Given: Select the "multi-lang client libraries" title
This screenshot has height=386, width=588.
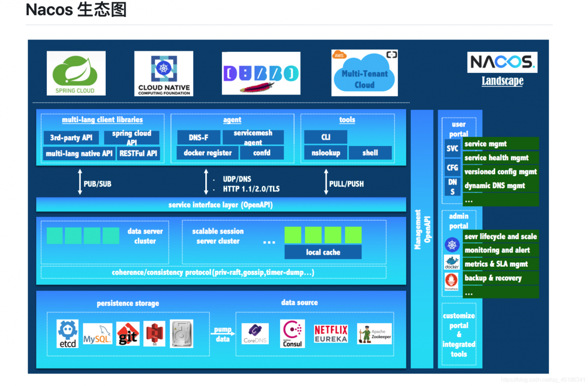Looking at the screenshot, I should [102, 120].
